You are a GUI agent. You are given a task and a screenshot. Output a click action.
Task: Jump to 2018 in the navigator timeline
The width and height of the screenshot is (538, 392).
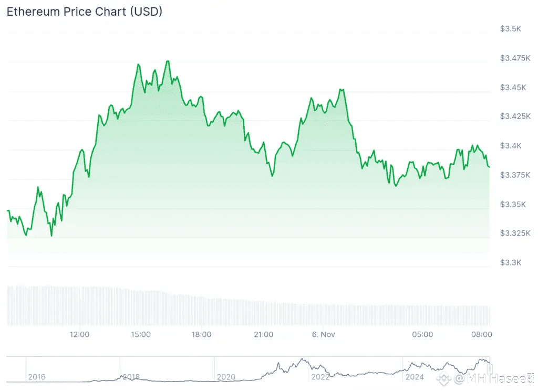[131, 377]
